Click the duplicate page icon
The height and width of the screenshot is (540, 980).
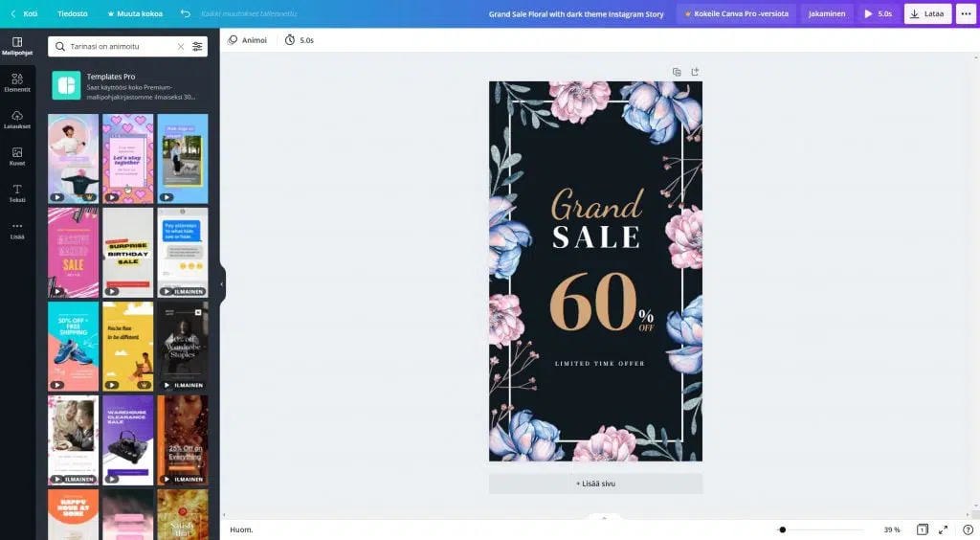[x=677, y=72]
